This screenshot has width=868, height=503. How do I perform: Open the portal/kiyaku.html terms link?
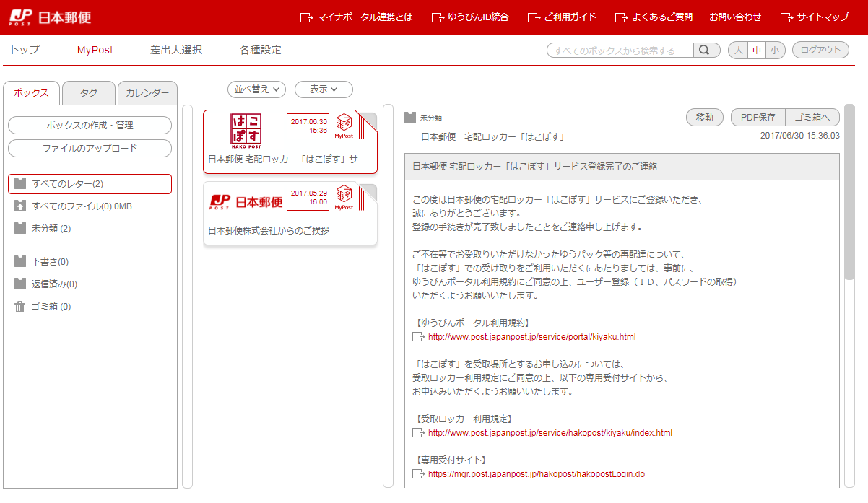(531, 337)
